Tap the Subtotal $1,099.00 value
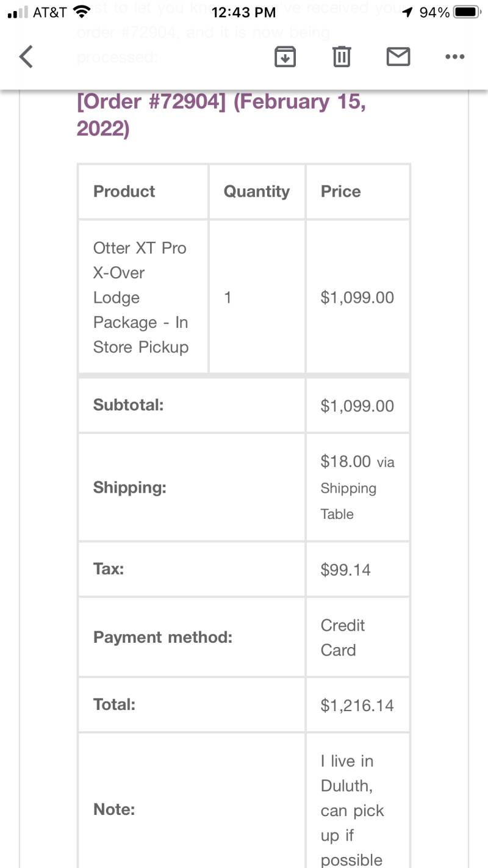The width and height of the screenshot is (488, 868). (x=357, y=406)
